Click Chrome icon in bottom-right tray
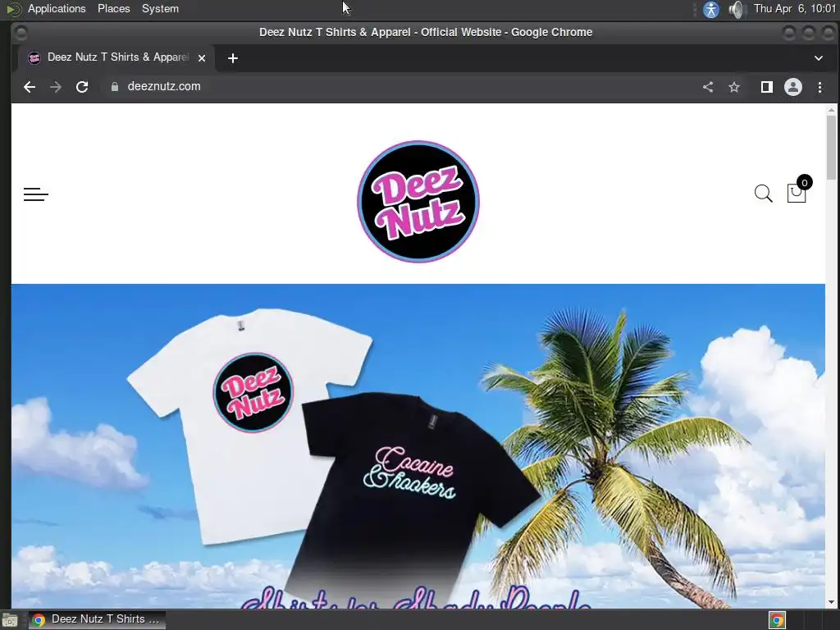 (777, 620)
